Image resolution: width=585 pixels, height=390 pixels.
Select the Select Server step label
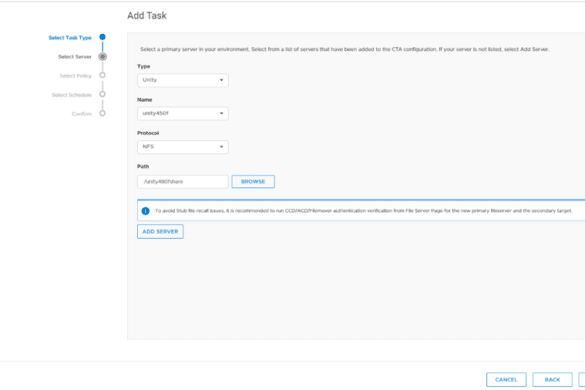(x=75, y=57)
